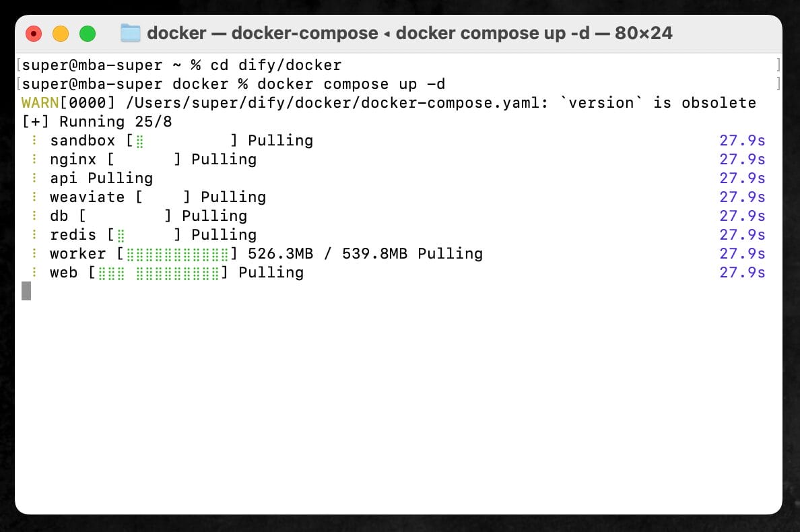Click the 'docker compose up -d' command text
800x532 pixels.
[x=351, y=84]
